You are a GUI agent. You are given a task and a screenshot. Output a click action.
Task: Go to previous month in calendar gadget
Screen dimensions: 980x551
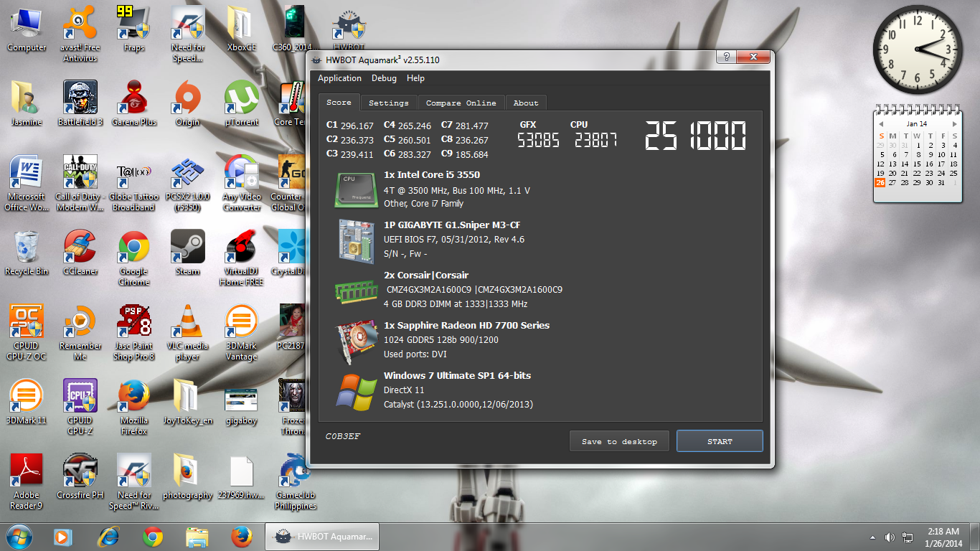click(x=880, y=124)
